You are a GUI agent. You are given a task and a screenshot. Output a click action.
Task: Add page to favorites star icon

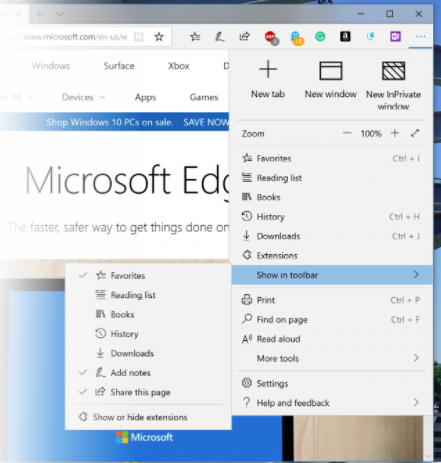159,36
